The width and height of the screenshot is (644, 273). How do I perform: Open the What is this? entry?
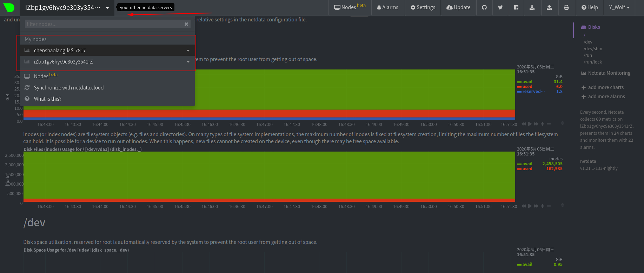click(x=107, y=99)
